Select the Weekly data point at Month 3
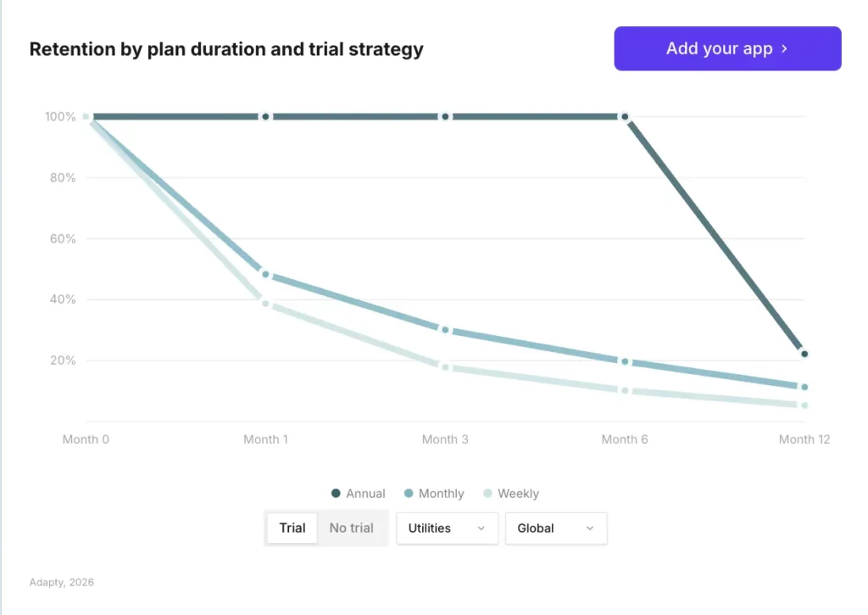Screen dimensions: 868x615 click(x=445, y=366)
